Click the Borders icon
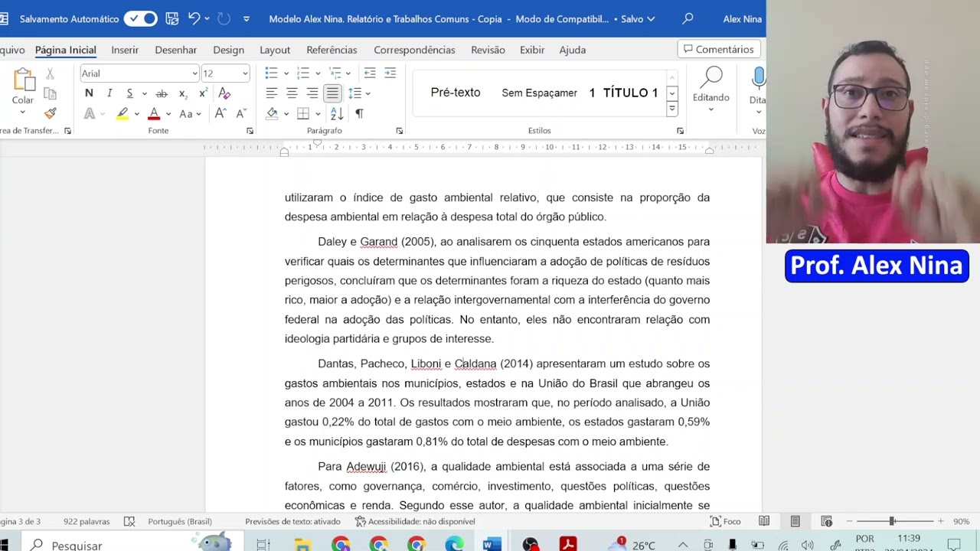Viewport: 980px width, 551px height. [x=303, y=113]
